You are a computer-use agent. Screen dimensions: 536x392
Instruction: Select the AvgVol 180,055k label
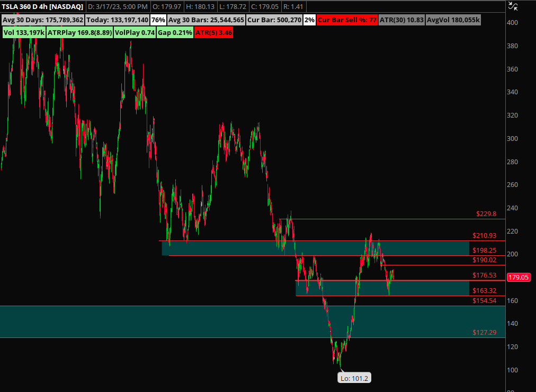pos(453,20)
